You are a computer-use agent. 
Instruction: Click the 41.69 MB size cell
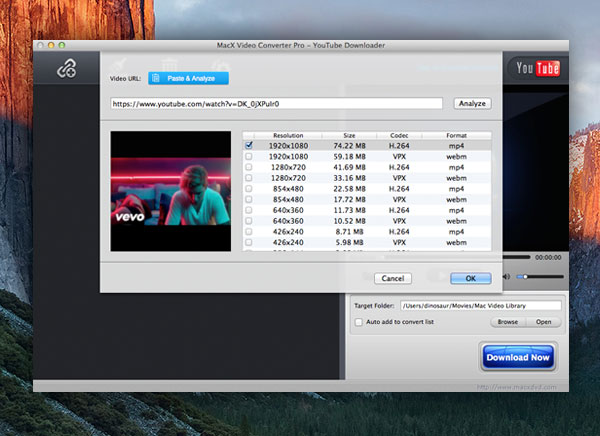349,167
